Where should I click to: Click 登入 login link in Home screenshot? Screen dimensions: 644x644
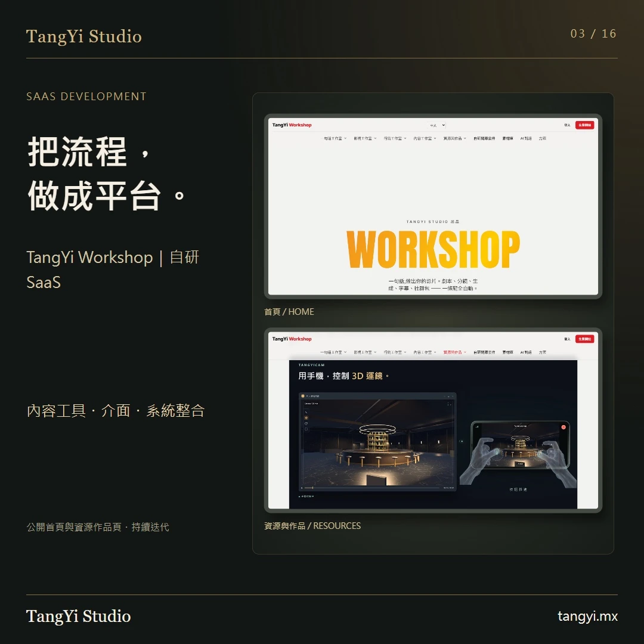[567, 125]
